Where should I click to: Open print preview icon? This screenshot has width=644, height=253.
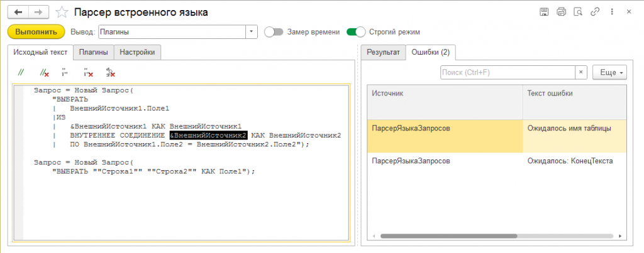(578, 13)
